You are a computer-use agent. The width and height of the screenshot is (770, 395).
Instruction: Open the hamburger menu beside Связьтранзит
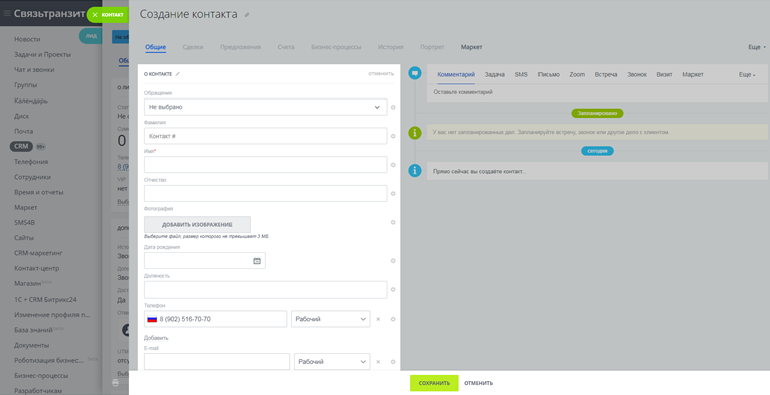[7, 13]
